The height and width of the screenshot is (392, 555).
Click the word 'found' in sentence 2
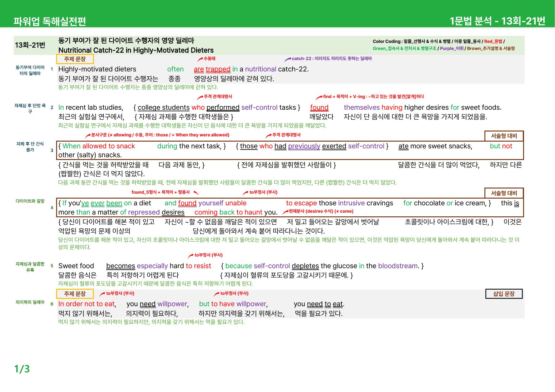click(319, 108)
